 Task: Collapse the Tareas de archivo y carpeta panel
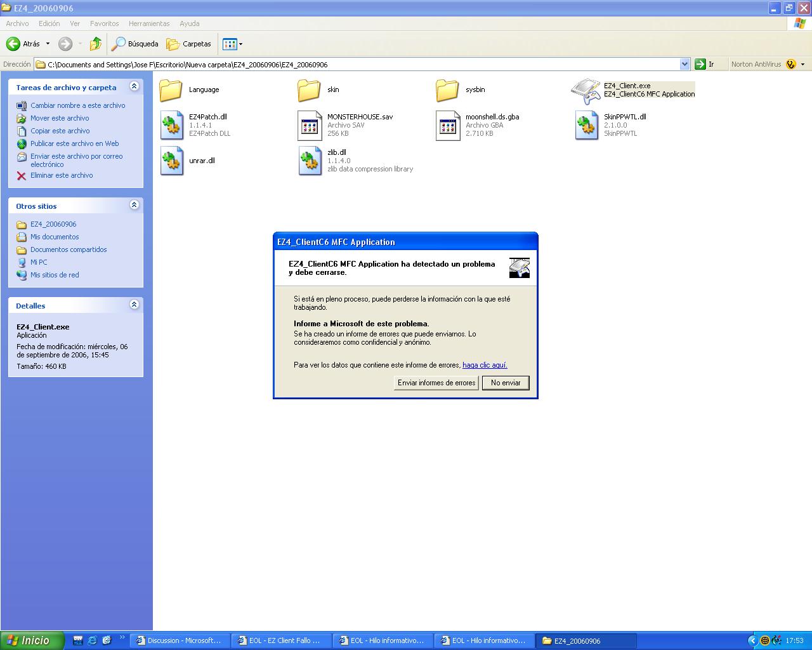[134, 86]
